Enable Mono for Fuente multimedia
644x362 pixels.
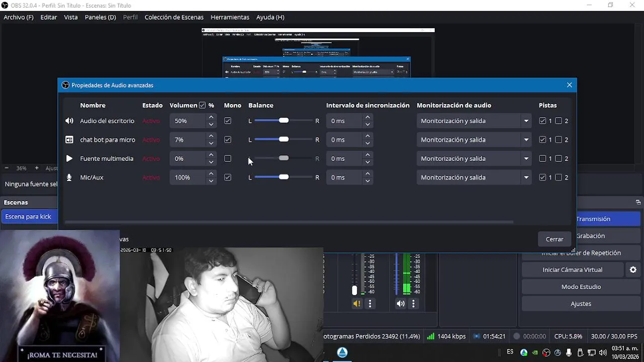pyautogui.click(x=227, y=158)
